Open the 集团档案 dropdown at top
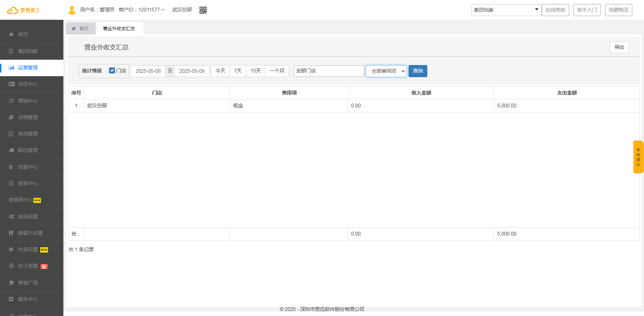 [x=506, y=10]
